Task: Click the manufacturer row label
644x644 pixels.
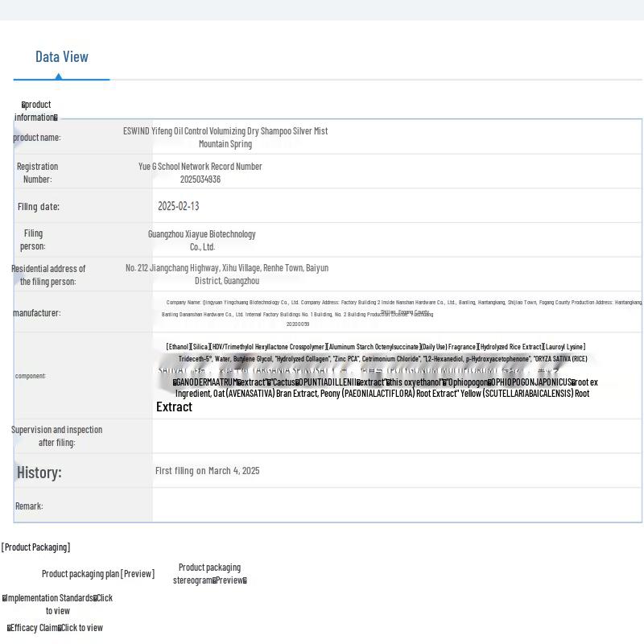Action: [37, 313]
